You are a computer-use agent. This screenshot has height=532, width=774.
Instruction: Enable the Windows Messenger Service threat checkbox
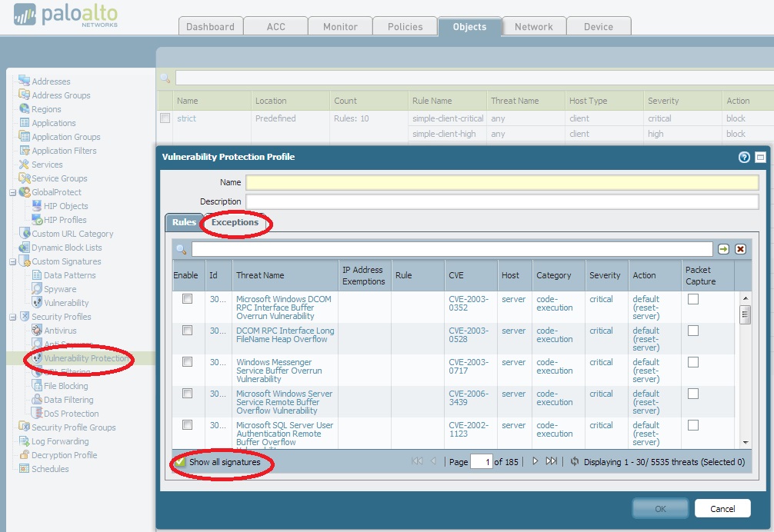tap(187, 361)
